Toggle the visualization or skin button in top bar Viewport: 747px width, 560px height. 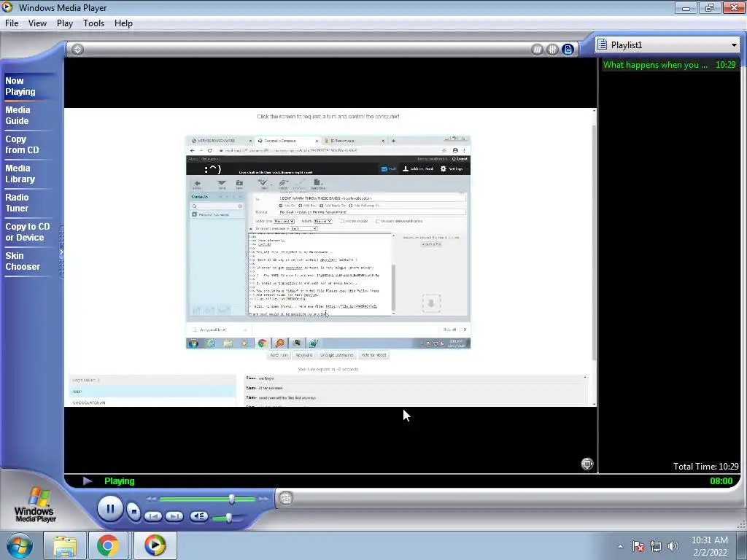[537, 49]
